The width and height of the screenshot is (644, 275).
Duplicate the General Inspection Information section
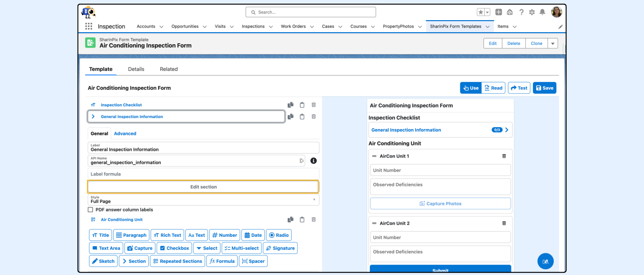click(290, 117)
